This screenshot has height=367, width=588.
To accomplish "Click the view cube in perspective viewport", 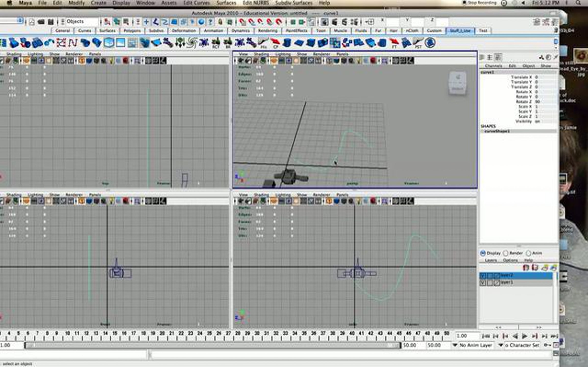I will pos(457,83).
